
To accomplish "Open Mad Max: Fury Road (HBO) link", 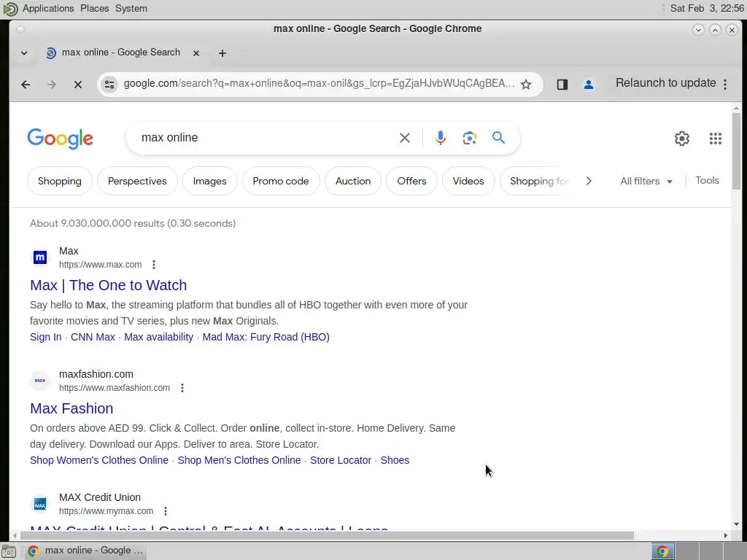I will [266, 338].
